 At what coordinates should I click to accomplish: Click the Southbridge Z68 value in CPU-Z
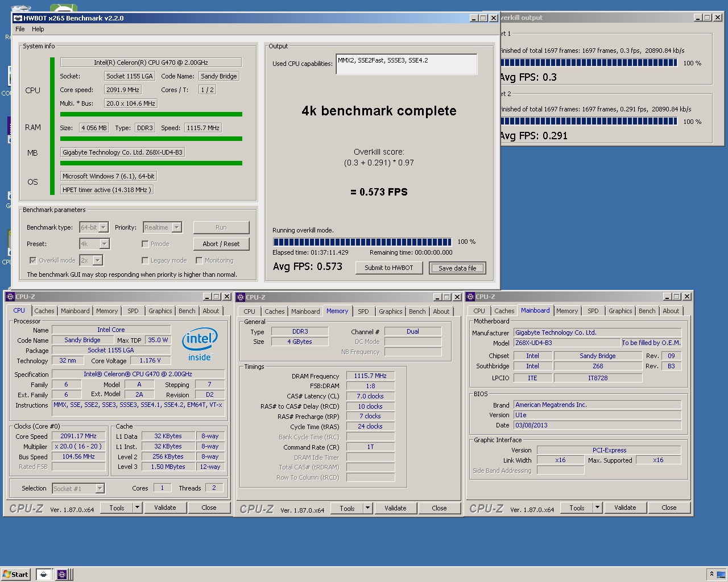[x=598, y=366]
